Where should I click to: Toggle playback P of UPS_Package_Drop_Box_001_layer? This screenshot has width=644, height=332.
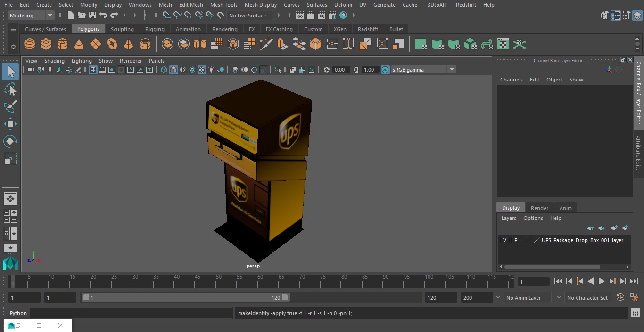click(x=516, y=240)
